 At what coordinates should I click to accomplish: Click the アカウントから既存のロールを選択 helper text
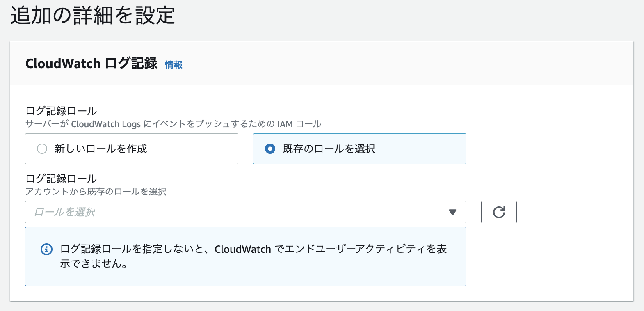tap(96, 192)
